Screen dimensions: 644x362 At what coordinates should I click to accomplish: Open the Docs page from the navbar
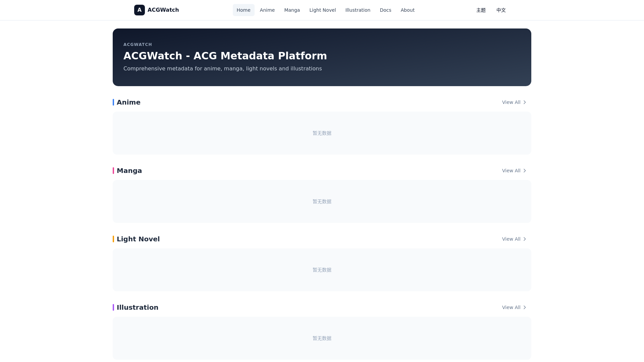(385, 10)
